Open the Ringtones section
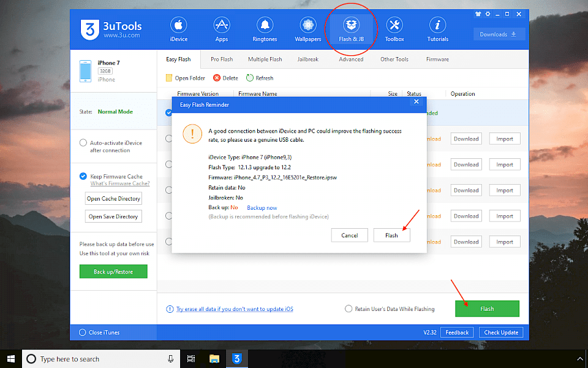This screenshot has width=588, height=368. [265, 29]
